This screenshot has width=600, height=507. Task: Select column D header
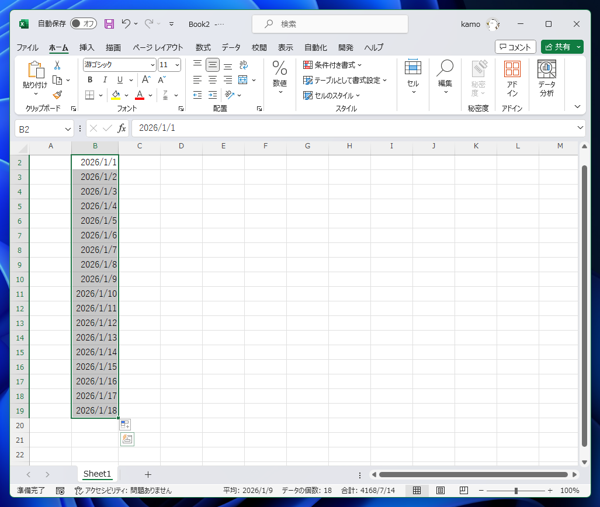[x=181, y=146]
